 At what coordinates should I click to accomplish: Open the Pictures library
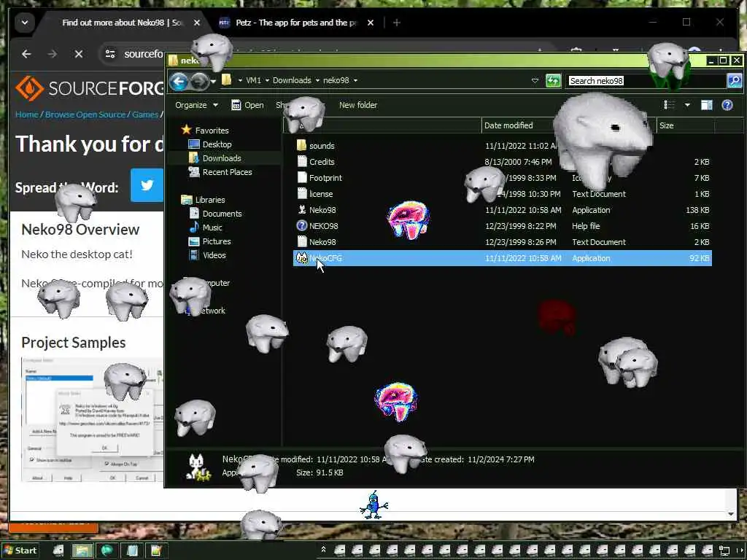point(210,241)
